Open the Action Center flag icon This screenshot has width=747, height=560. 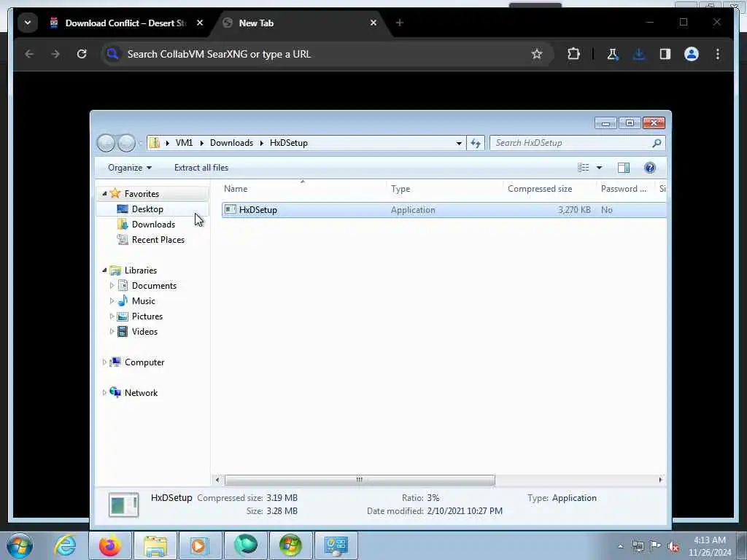656,547
